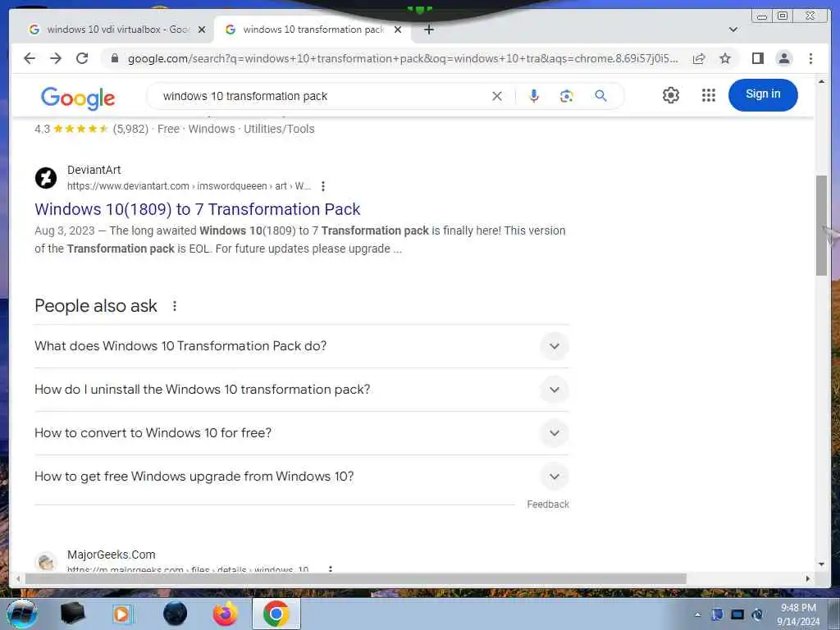This screenshot has width=840, height=630.
Task: Open the Chrome profile avatar
Action: [783, 58]
